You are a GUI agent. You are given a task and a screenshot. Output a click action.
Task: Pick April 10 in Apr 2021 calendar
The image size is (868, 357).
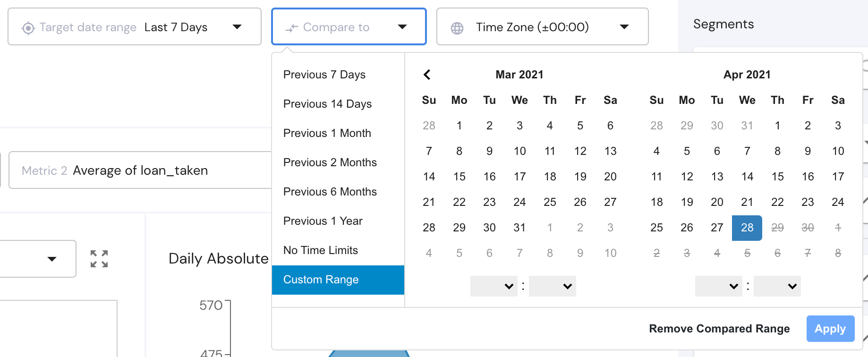(x=838, y=151)
